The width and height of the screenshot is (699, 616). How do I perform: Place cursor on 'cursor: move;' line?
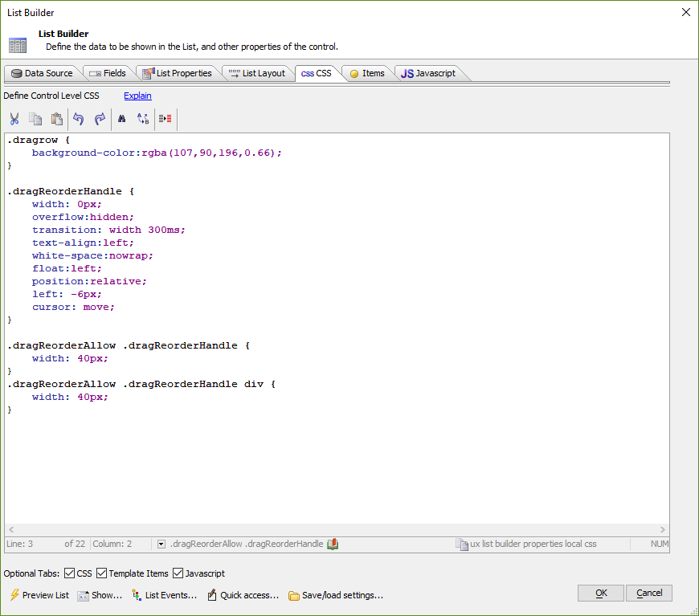coord(73,307)
